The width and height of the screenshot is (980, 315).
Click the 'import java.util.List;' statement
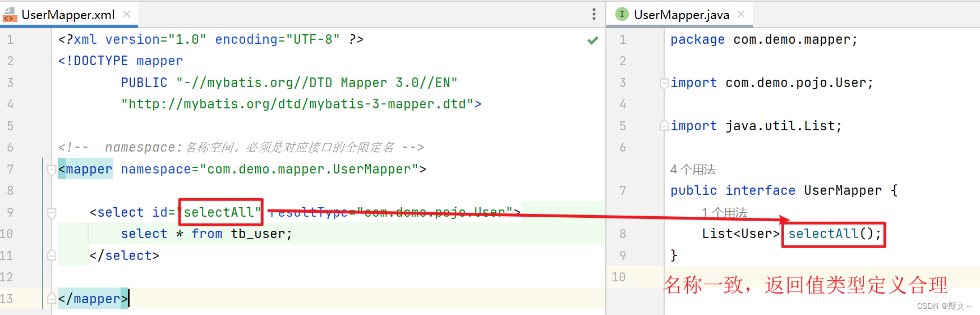click(756, 126)
